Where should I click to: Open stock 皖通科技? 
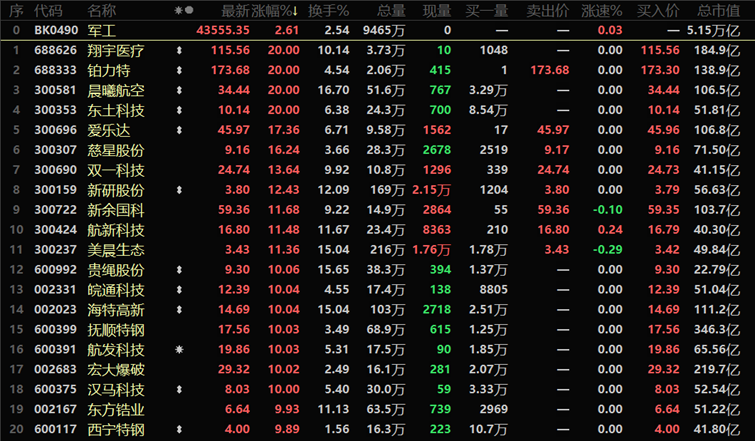point(116,290)
